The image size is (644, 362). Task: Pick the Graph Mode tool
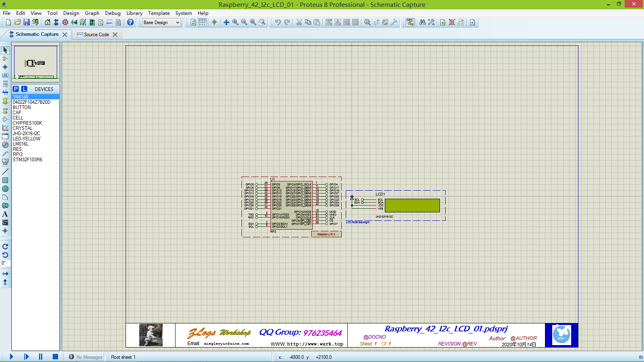[5, 128]
